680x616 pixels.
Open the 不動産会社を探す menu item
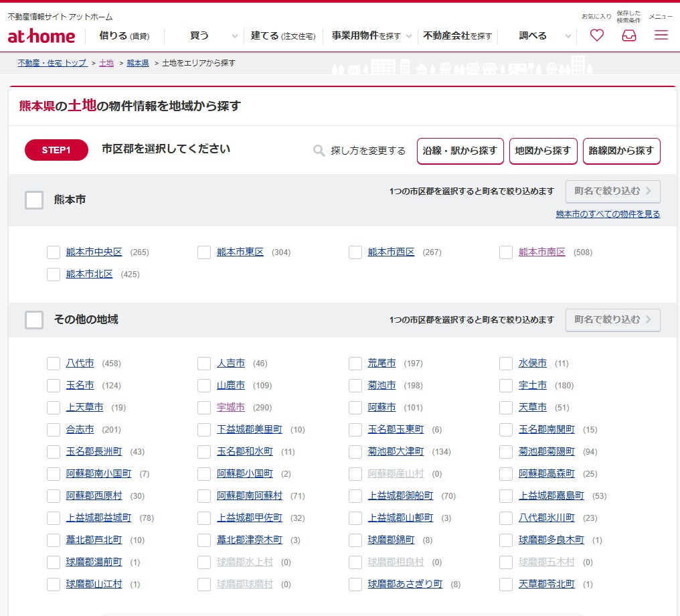pos(457,35)
